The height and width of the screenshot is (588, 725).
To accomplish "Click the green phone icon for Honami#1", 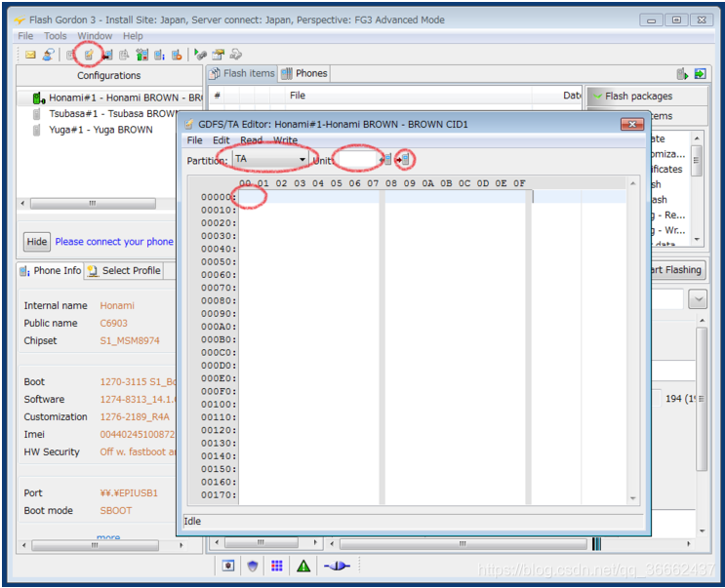I will click(38, 98).
